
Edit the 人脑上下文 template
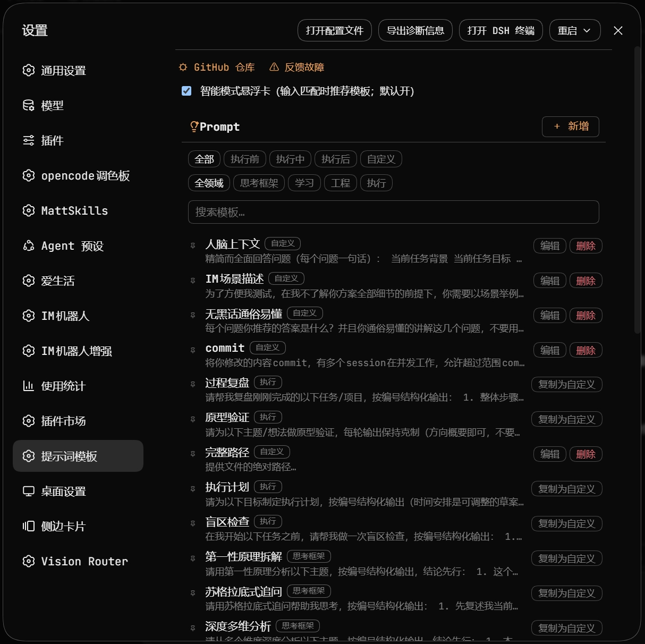pos(550,245)
